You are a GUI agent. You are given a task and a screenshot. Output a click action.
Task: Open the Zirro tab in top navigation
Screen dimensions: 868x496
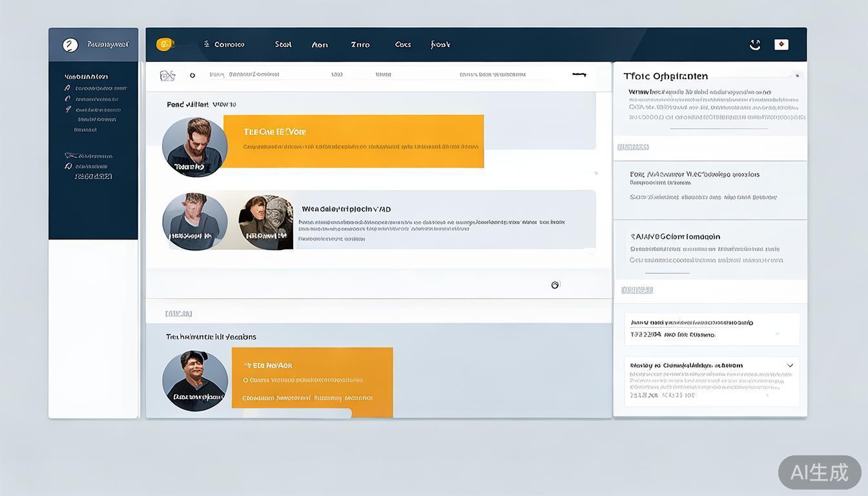[x=360, y=45]
